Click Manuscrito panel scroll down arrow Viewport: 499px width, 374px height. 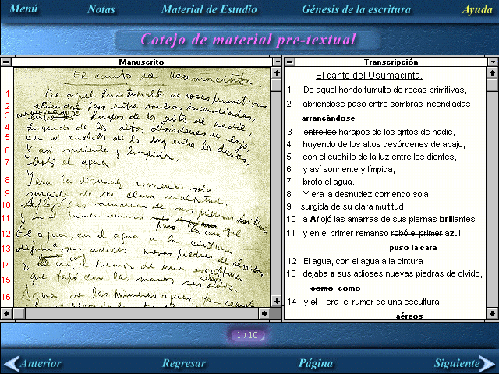click(x=277, y=301)
